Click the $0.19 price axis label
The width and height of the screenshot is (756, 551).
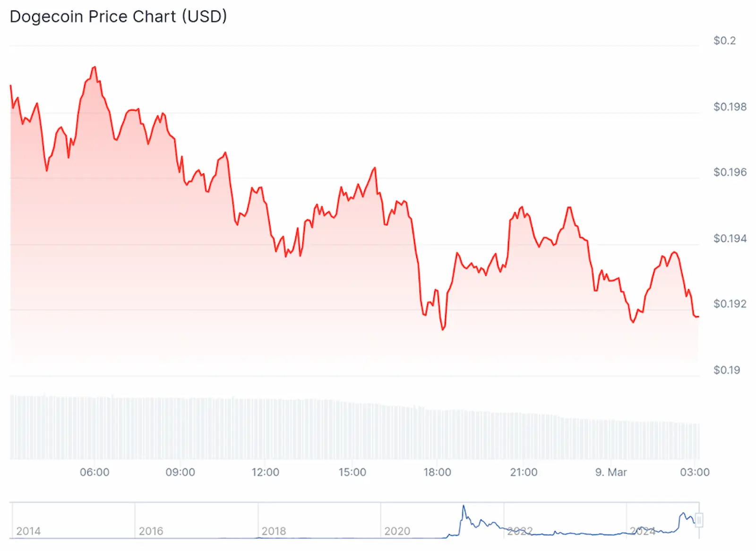point(727,370)
